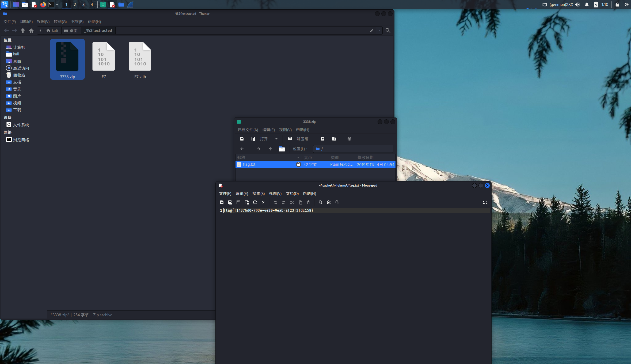Toggle path edit pencil in Thunar location bar
This screenshot has width=631, height=364.
point(371,31)
